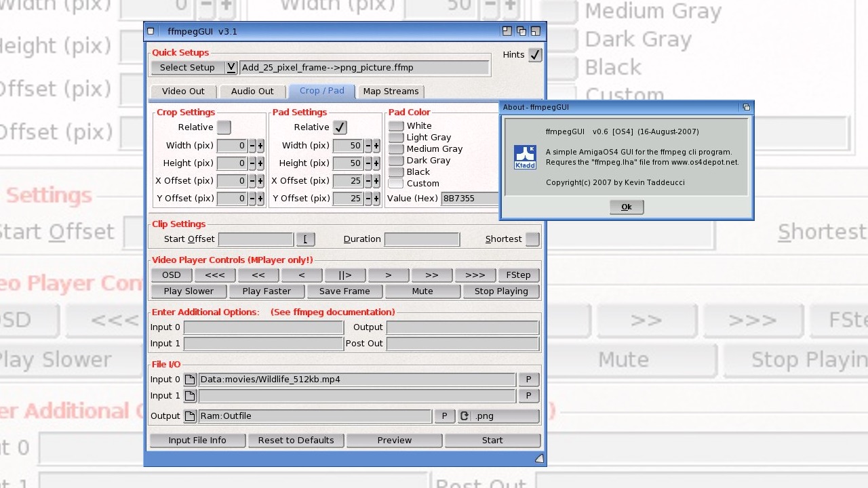Click the Play Faster button
The image size is (868, 488).
pos(267,291)
